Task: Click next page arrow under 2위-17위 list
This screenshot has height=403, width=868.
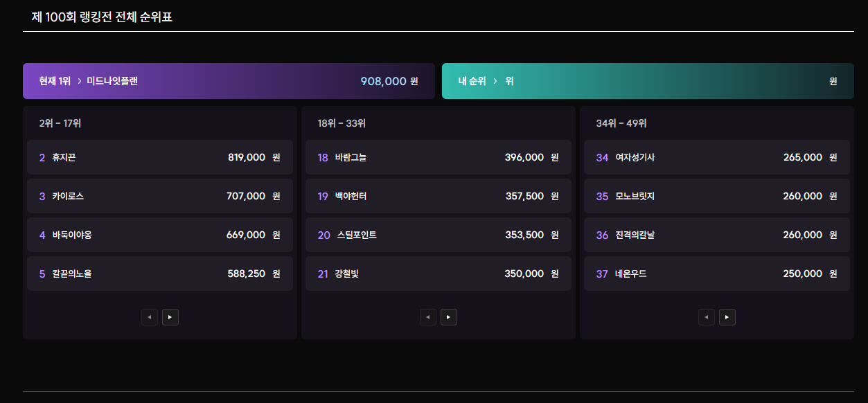Action: pyautogui.click(x=170, y=317)
